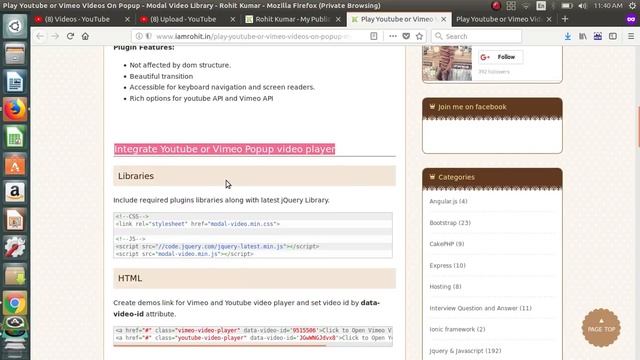
Task: Launch LibreOffice Calc from the dock
Action: (x=15, y=137)
